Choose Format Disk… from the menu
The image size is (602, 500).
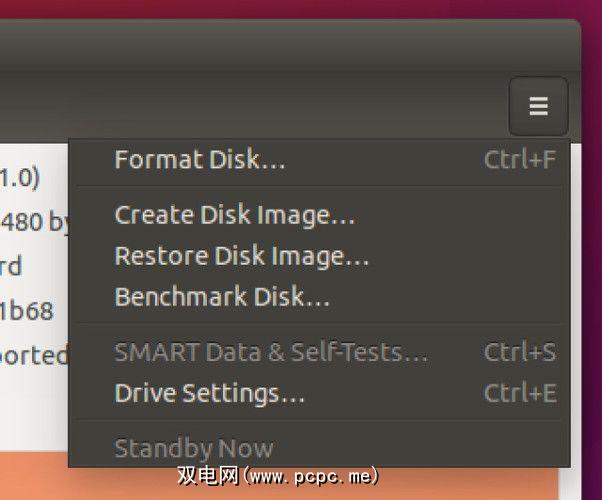point(200,160)
